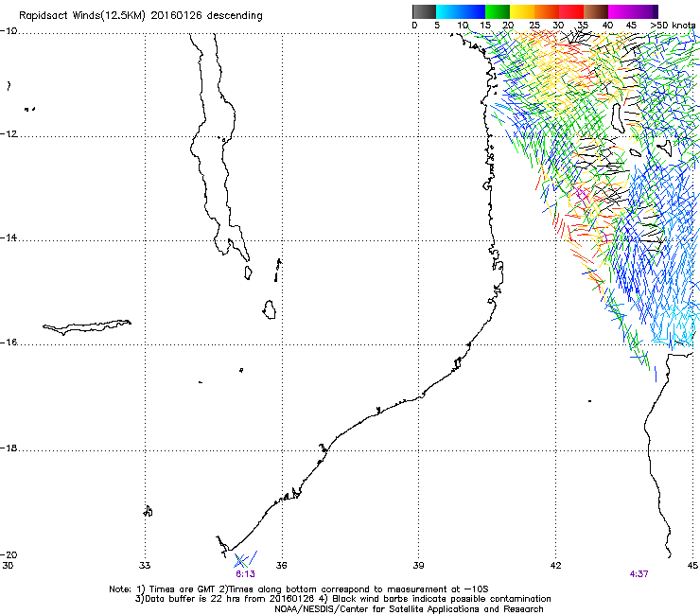This screenshot has height=615, width=700.
Task: Click the 'Times are GMT' note line
Action: tap(299, 589)
